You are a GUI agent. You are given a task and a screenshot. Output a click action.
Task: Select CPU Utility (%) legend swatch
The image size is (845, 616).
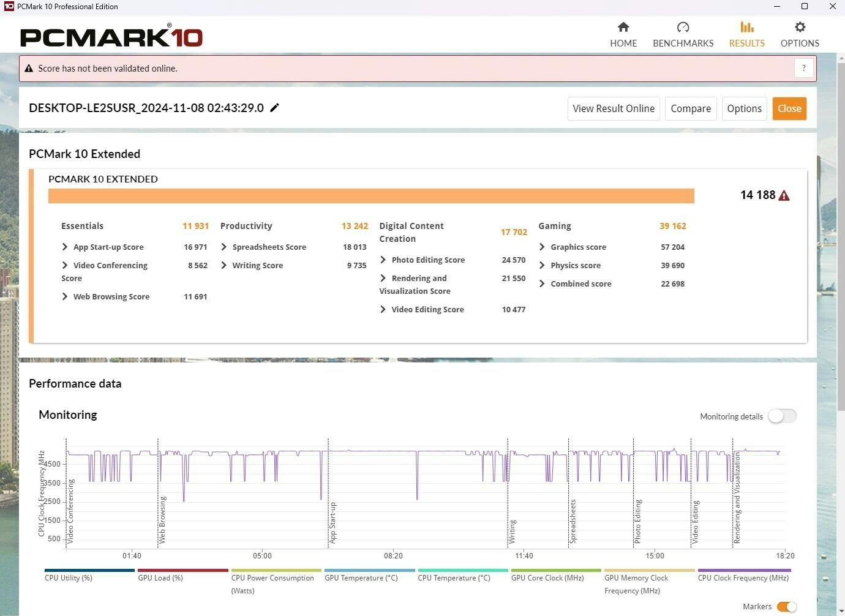pyautogui.click(x=89, y=570)
